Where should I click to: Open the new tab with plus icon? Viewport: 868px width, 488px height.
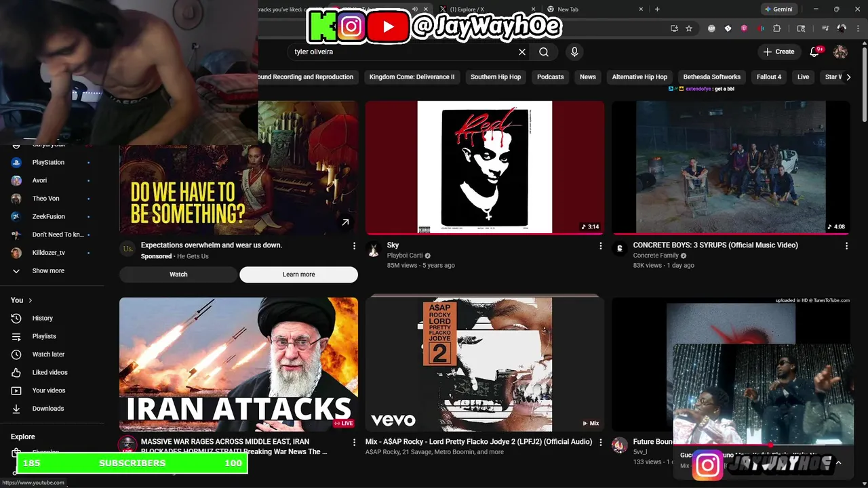click(x=657, y=9)
